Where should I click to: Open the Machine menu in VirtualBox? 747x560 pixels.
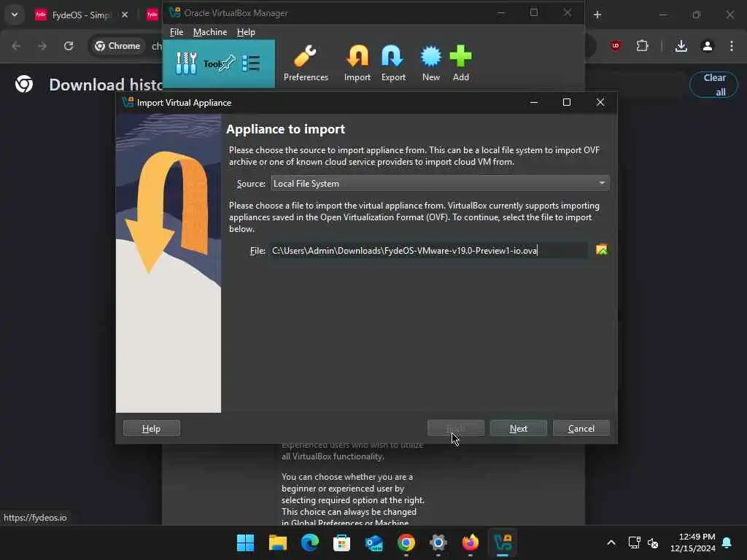210,32
